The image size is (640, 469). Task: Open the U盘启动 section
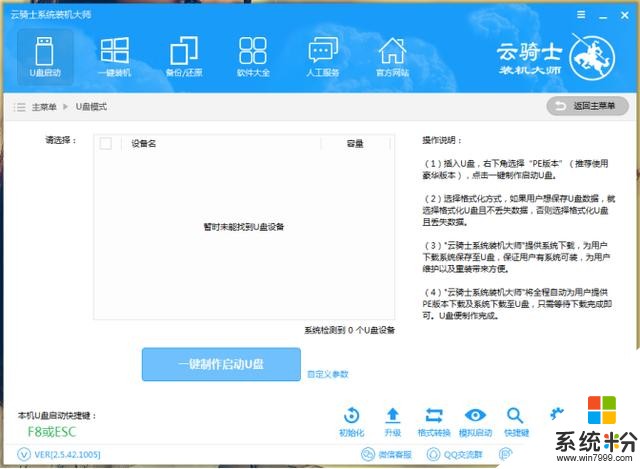pos(45,57)
